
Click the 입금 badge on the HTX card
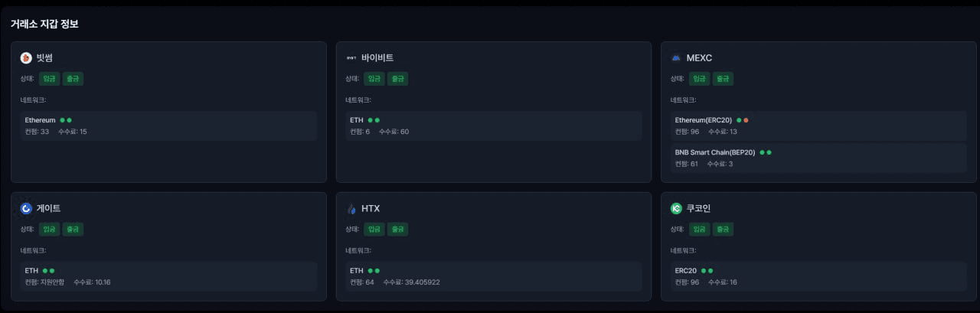pos(374,229)
